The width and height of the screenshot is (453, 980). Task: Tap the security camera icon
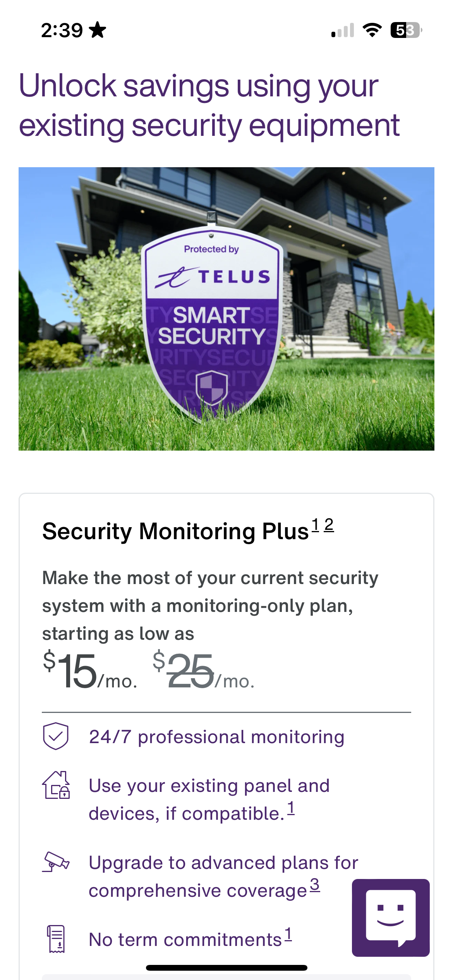click(x=56, y=862)
